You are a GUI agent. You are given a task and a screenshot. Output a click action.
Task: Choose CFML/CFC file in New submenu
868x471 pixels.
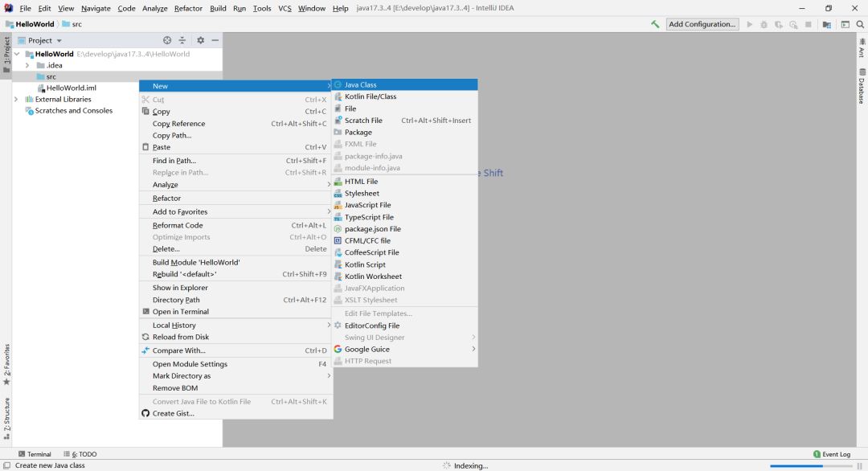coord(404,241)
